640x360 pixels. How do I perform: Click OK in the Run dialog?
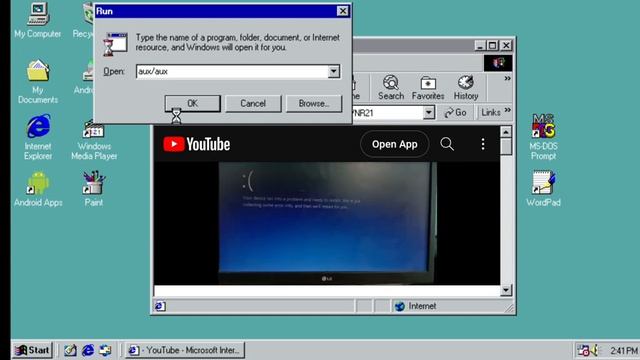click(192, 104)
